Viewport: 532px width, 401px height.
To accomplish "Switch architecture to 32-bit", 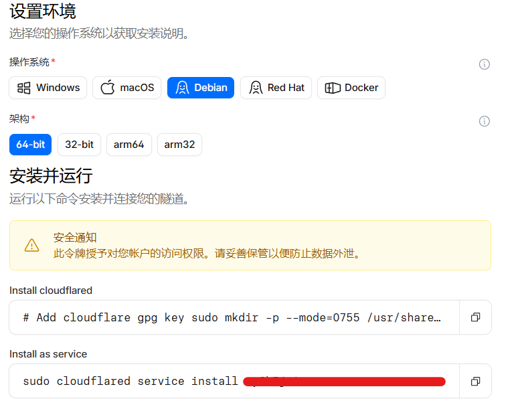I will (x=80, y=145).
